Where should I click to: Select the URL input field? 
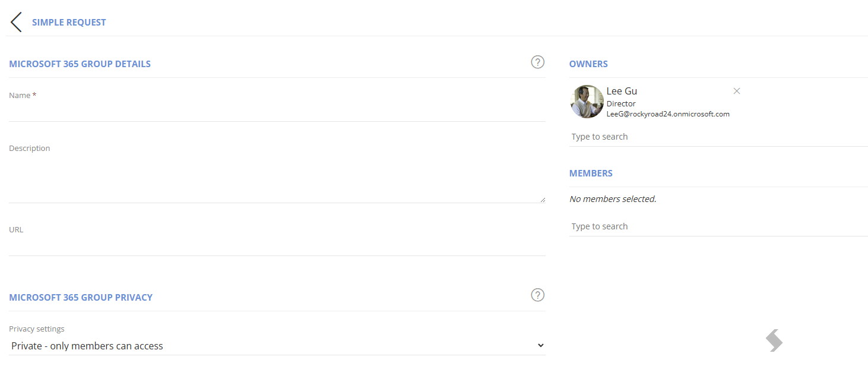click(277, 246)
